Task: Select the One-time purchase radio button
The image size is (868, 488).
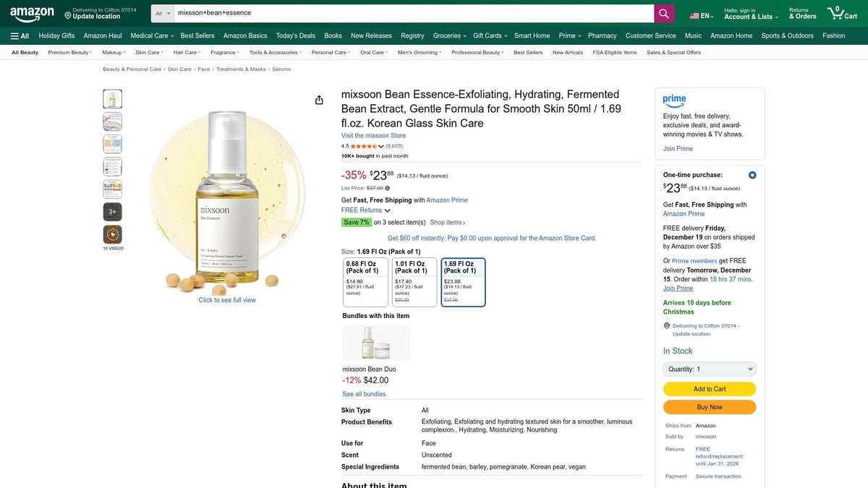Action: click(x=752, y=174)
